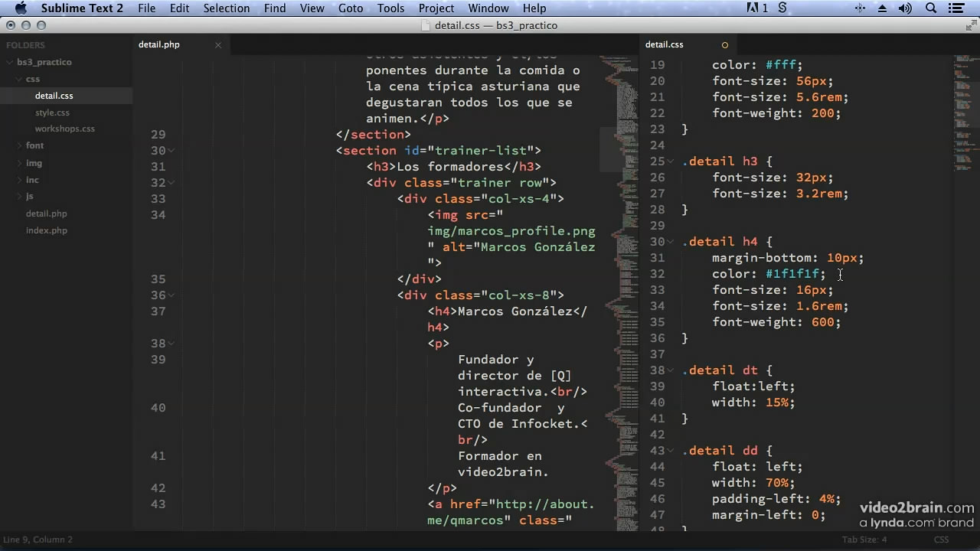The width and height of the screenshot is (980, 551).
Task: Fold code at line 32 in detail.php
Action: [x=171, y=183]
